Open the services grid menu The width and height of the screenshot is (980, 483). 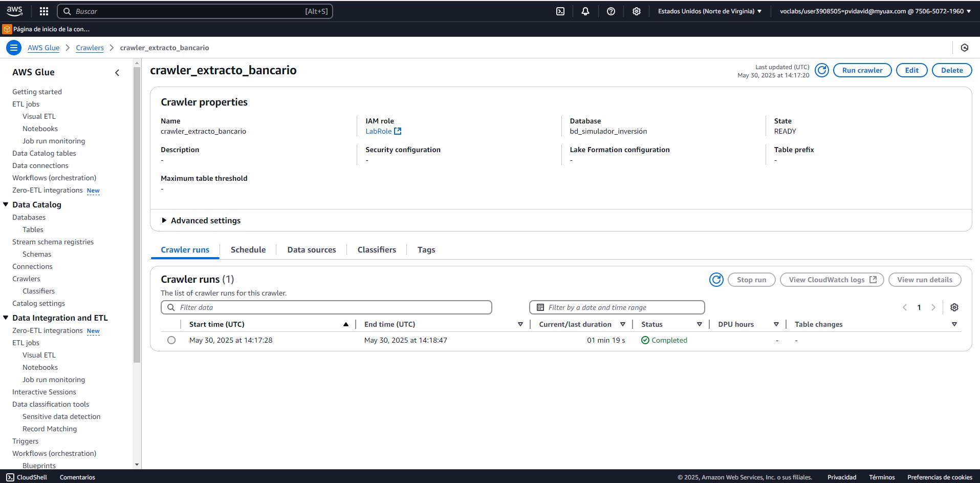point(44,11)
